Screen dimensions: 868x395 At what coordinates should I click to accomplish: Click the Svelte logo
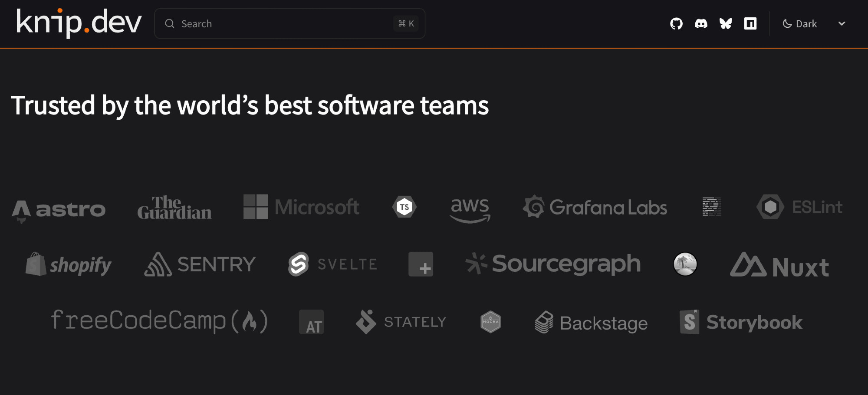click(x=333, y=264)
